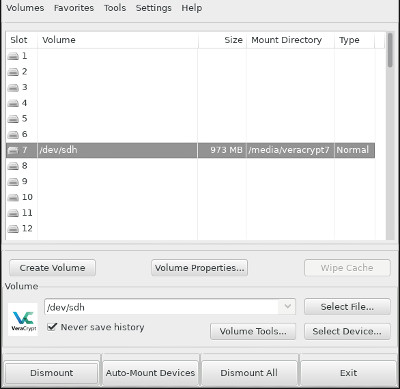Click the Dismount All button
Image resolution: width=400 pixels, height=389 pixels.
pyautogui.click(x=249, y=373)
